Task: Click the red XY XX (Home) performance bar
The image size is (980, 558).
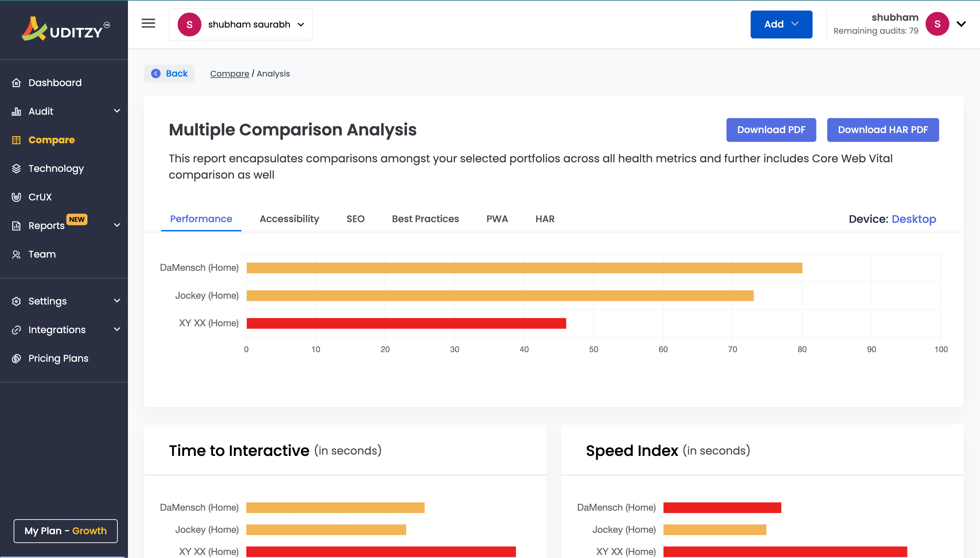Action: click(406, 323)
